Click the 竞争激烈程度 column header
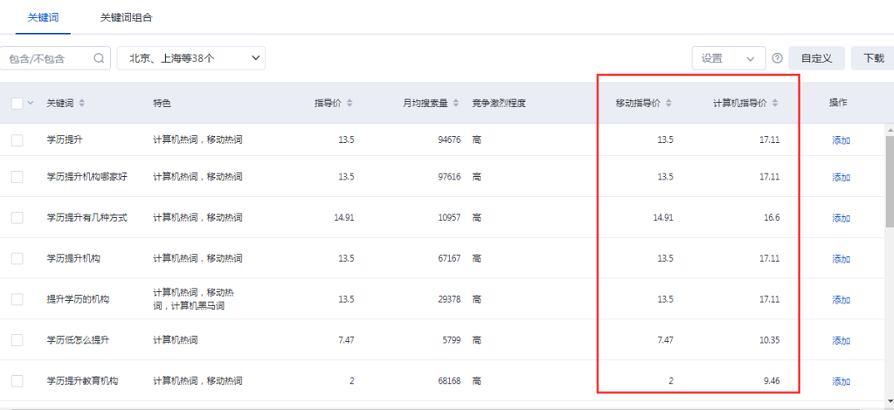Screen dimensions: 894x410 point(498,103)
